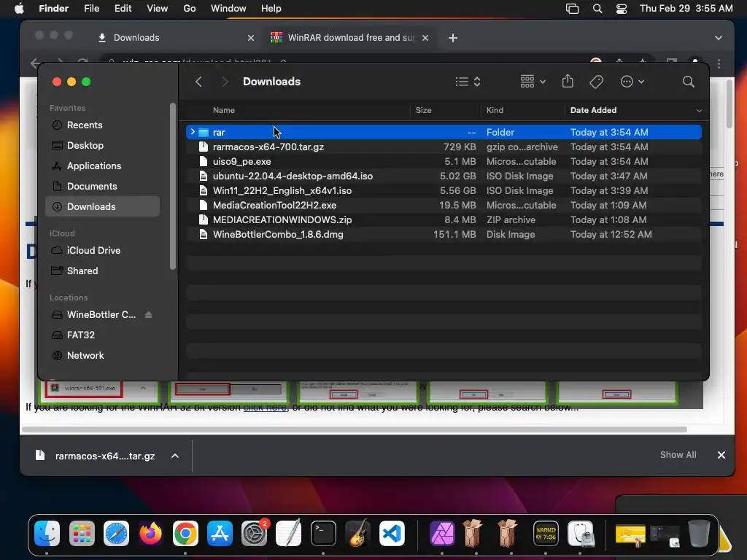Open Applications in Finder sidebar
Viewport: 747px width, 560px height.
102,166
